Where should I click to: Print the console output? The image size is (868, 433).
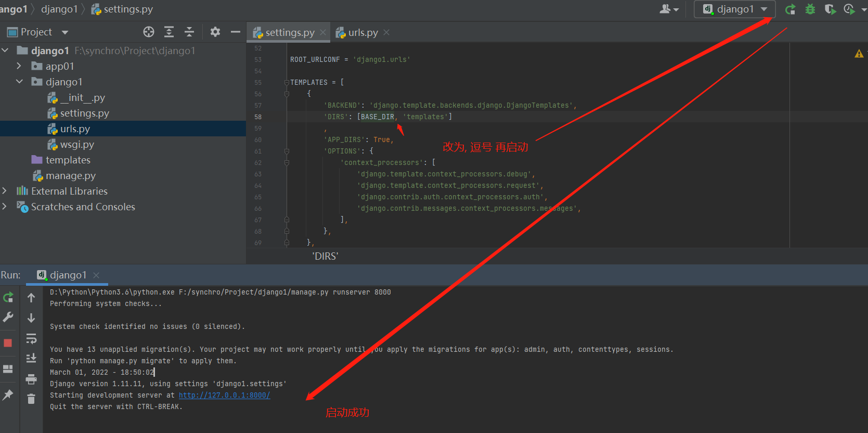[x=31, y=379]
